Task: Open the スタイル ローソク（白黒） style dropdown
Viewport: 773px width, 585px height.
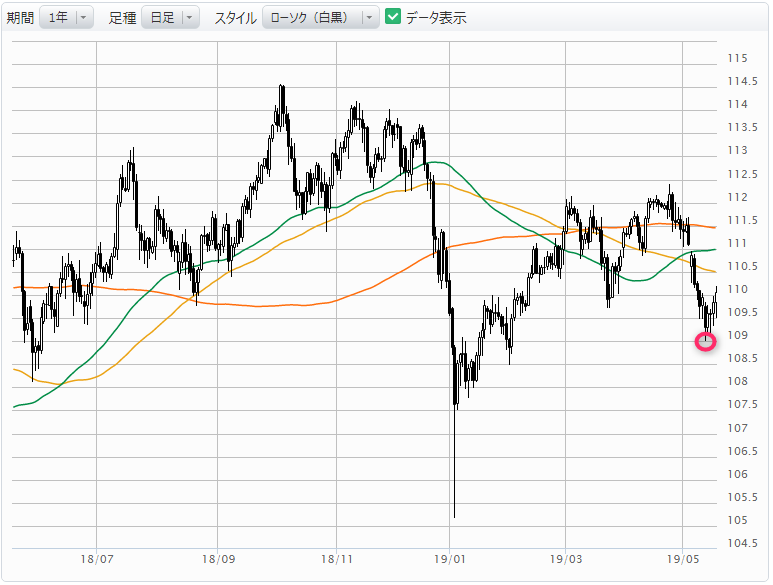Action: (x=320, y=18)
